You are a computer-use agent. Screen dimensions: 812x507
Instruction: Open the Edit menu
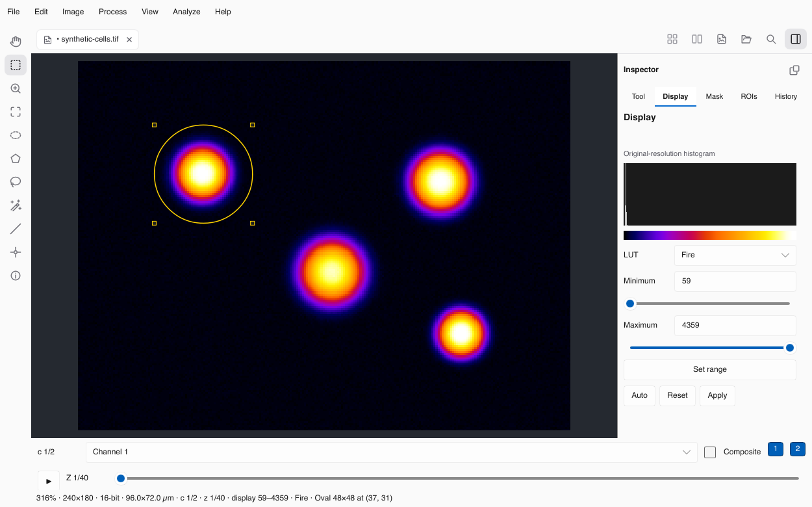pos(41,12)
